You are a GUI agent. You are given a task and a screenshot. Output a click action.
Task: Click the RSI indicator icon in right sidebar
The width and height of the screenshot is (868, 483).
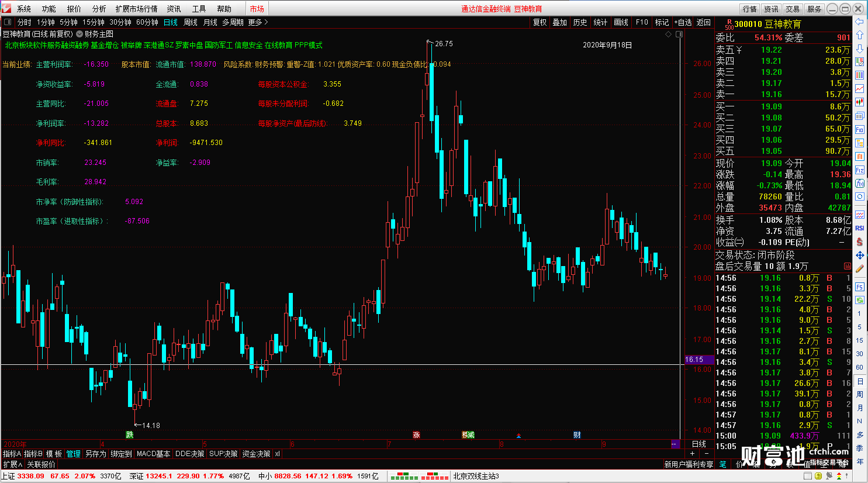pyautogui.click(x=859, y=228)
